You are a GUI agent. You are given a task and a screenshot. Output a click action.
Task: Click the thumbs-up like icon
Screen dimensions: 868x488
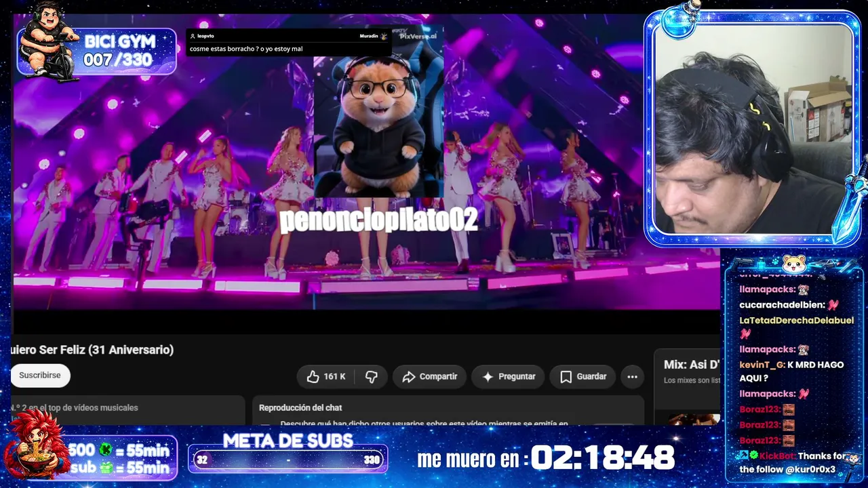click(x=313, y=377)
